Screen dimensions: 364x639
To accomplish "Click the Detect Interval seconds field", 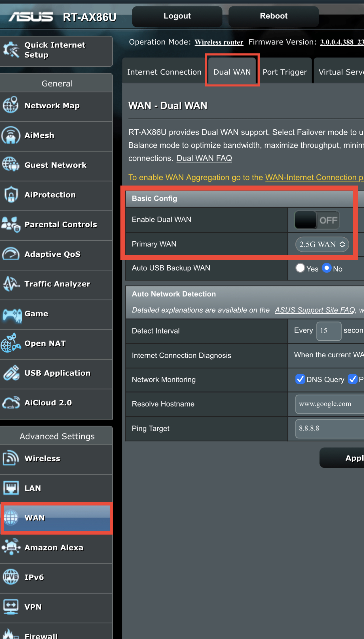I will [329, 331].
